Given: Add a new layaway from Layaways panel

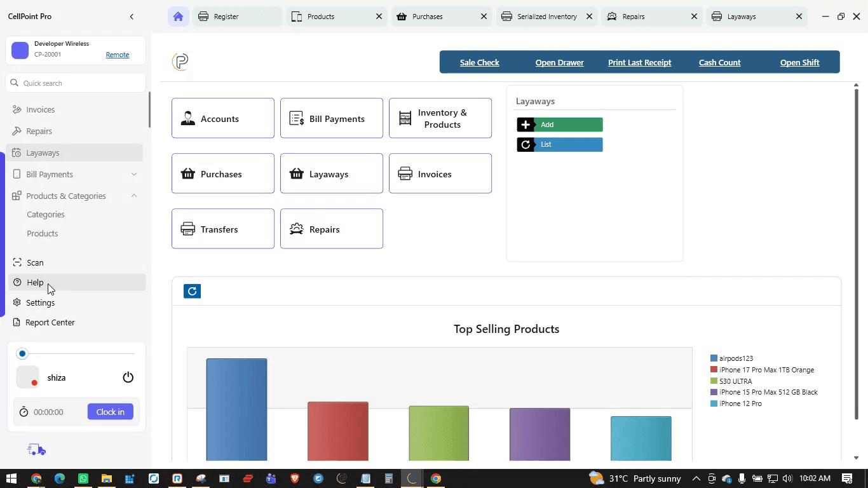Looking at the screenshot, I should [x=560, y=125].
